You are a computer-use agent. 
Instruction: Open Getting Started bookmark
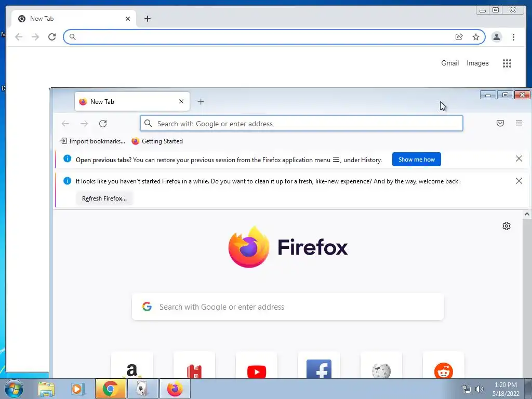157,141
